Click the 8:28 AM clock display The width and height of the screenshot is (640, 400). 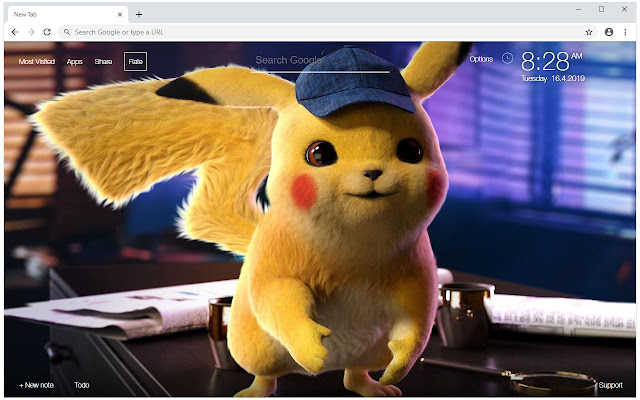coord(551,61)
